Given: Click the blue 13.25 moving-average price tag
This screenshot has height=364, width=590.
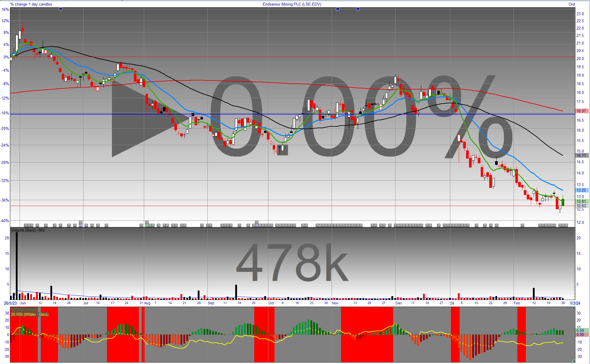Looking at the screenshot, I should (582, 190).
